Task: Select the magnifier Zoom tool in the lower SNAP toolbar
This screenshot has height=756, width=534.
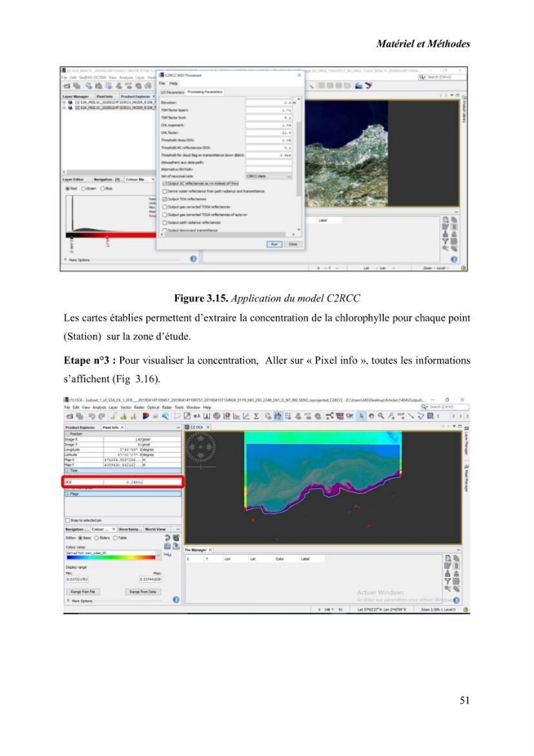Action: 381,416
